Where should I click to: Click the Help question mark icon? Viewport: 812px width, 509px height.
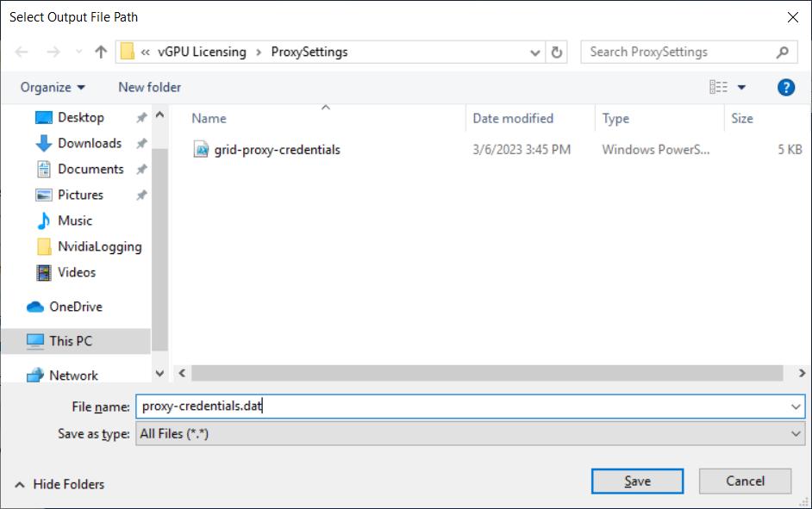tap(785, 87)
